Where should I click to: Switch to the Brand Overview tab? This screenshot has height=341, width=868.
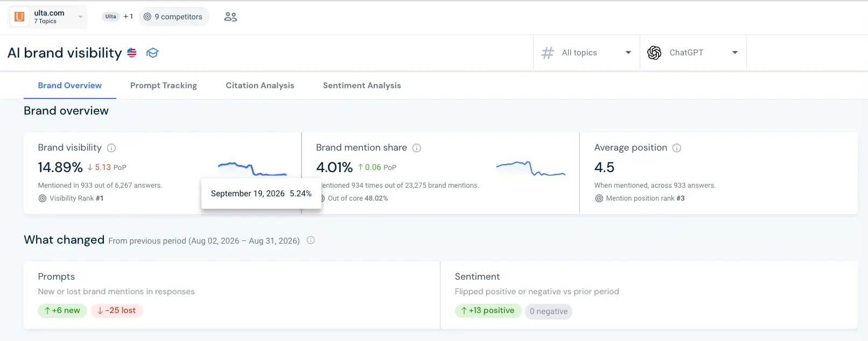[70, 86]
